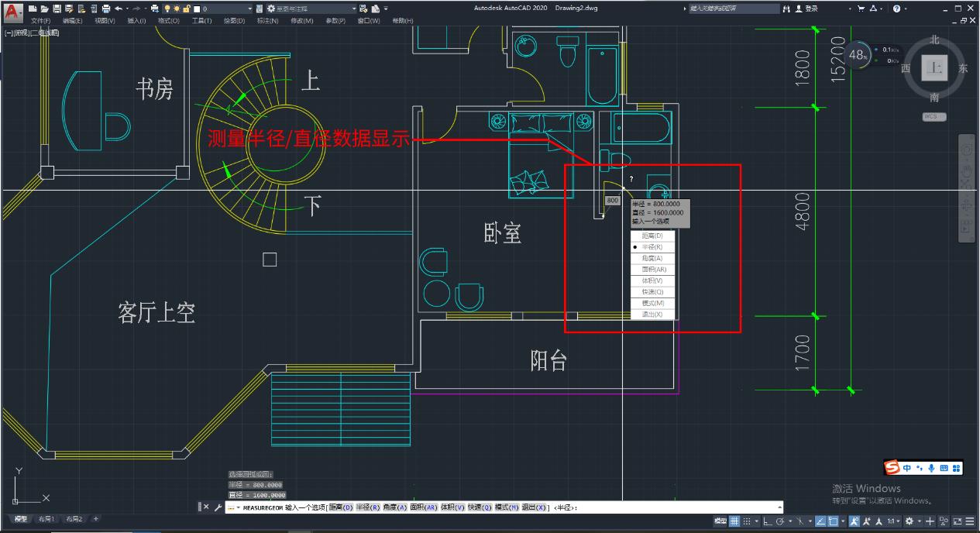
Task: Click the Undo arrow icon
Action: (x=119, y=8)
